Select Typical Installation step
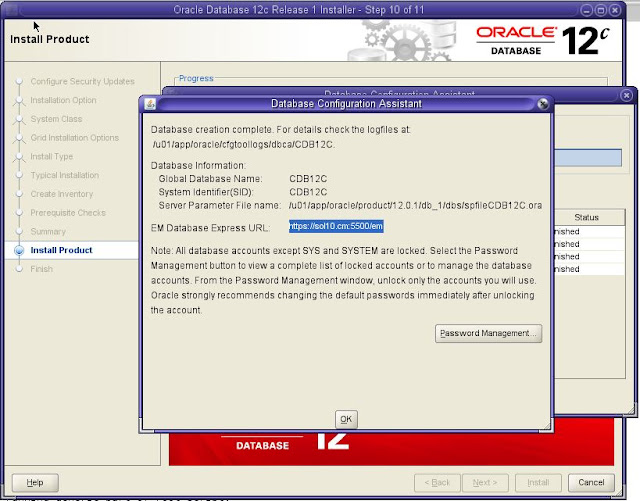This screenshot has width=640, height=501. pos(64,175)
